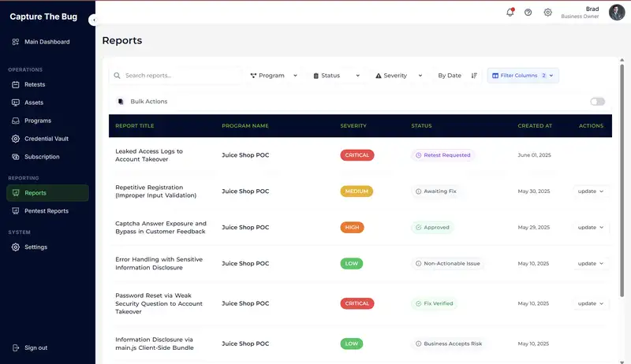
Task: Click the MEDIUM severity badge
Action: tap(357, 191)
